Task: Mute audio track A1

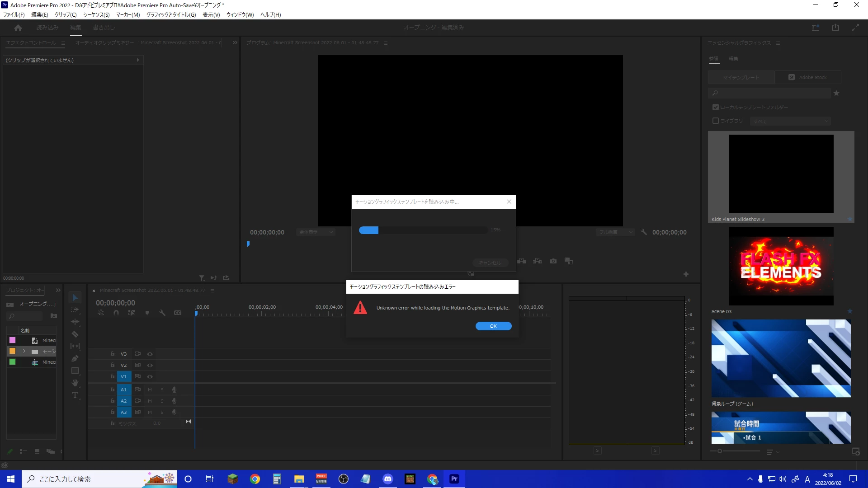Action: [150, 389]
